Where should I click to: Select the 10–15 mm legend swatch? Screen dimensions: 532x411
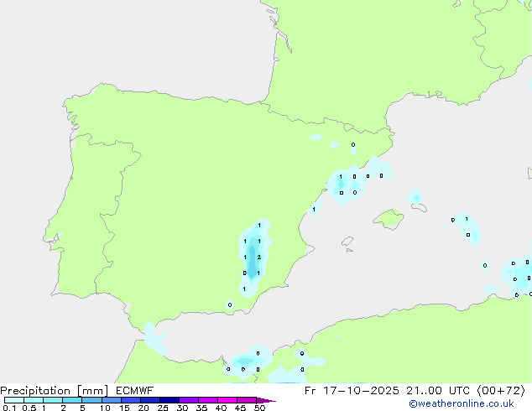click(x=111, y=400)
